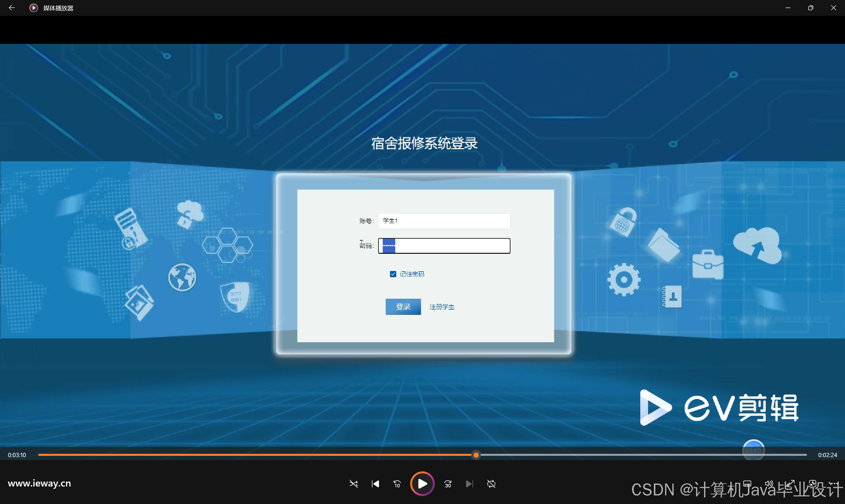Toggle the 记住密码 checkbox

point(393,274)
